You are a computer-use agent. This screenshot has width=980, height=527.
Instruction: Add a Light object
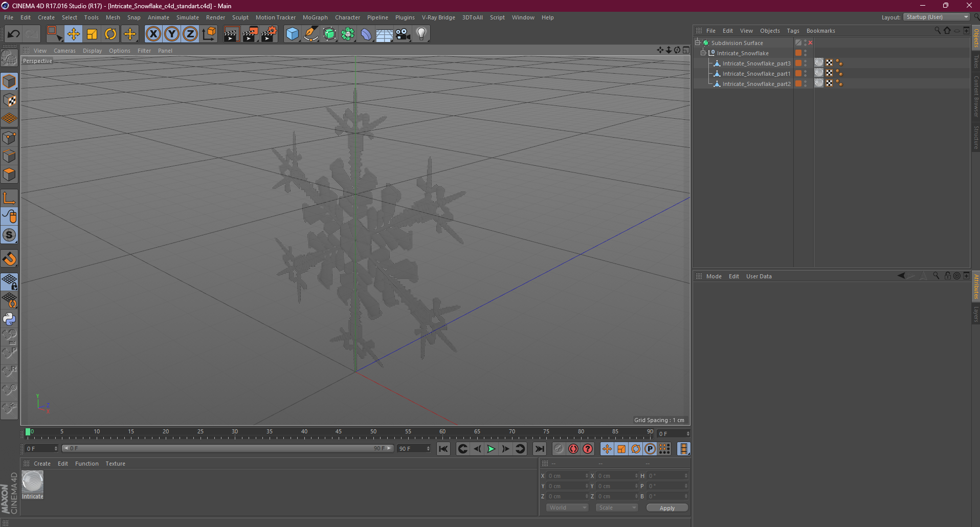point(421,34)
